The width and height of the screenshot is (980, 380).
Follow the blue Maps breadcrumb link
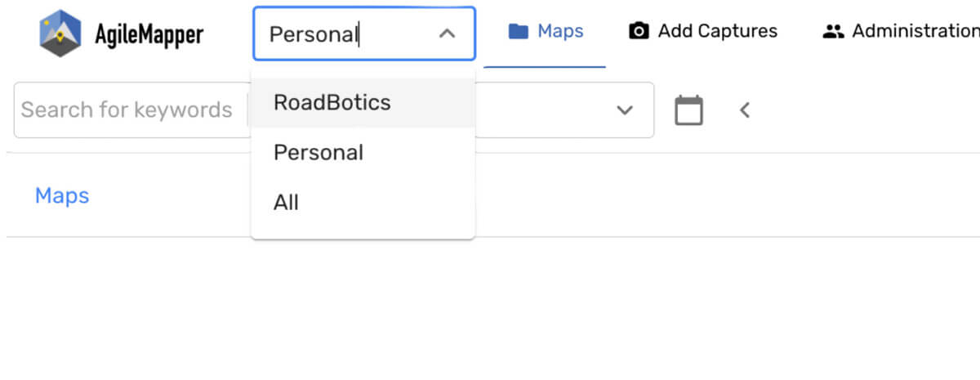tap(62, 195)
